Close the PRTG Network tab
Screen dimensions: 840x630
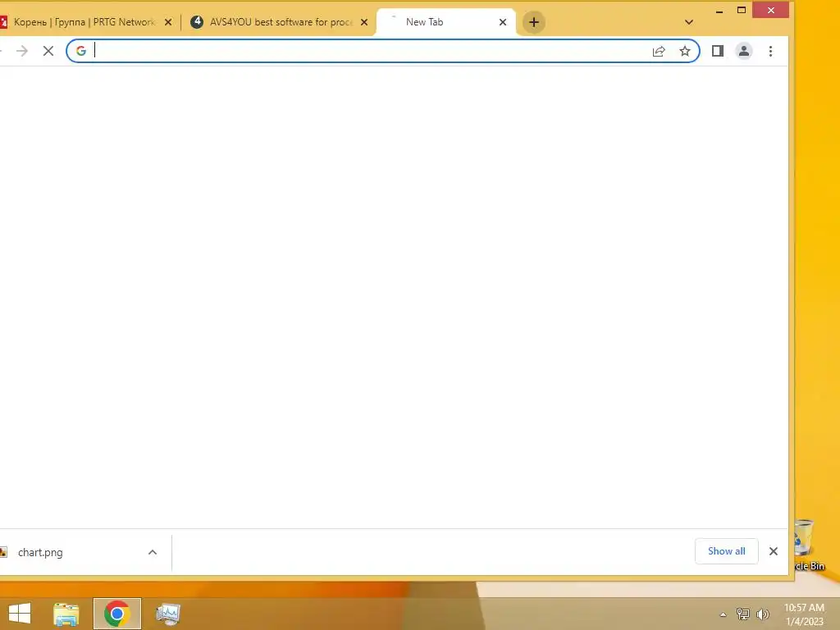tap(167, 22)
